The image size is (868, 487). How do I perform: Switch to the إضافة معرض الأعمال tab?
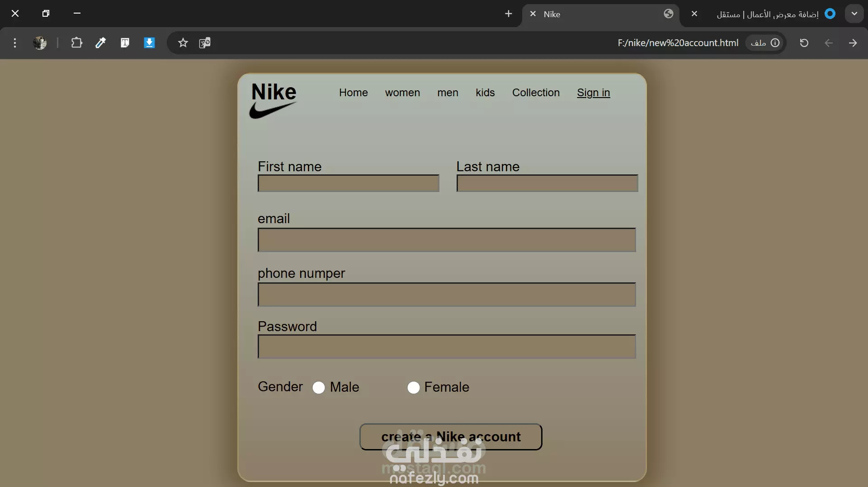[x=768, y=14]
